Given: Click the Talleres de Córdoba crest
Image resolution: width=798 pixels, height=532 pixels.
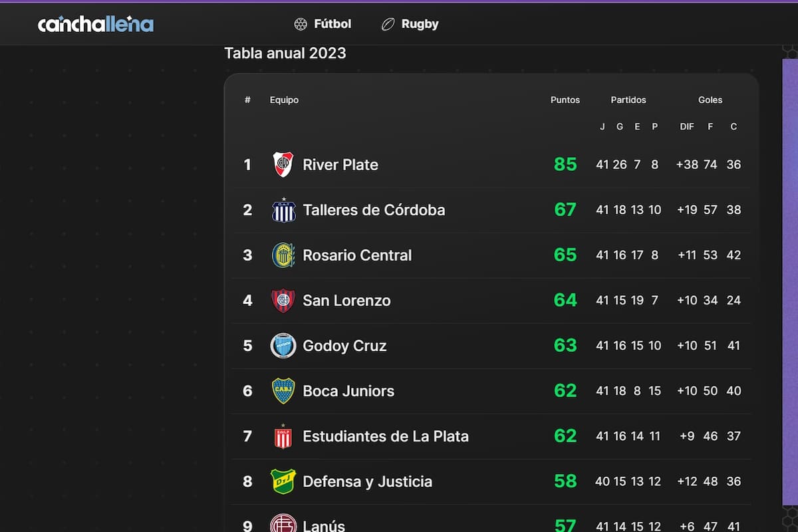Looking at the screenshot, I should click(283, 209).
